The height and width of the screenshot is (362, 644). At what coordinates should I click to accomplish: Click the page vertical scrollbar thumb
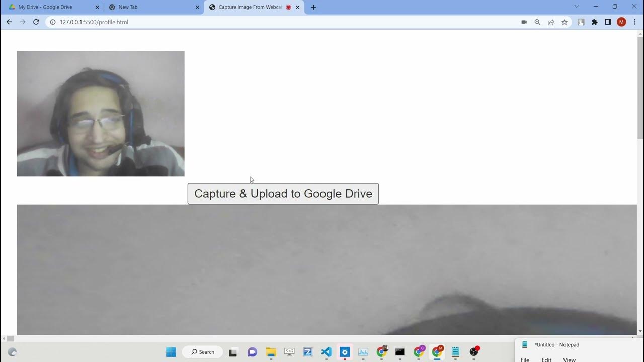(x=640, y=88)
